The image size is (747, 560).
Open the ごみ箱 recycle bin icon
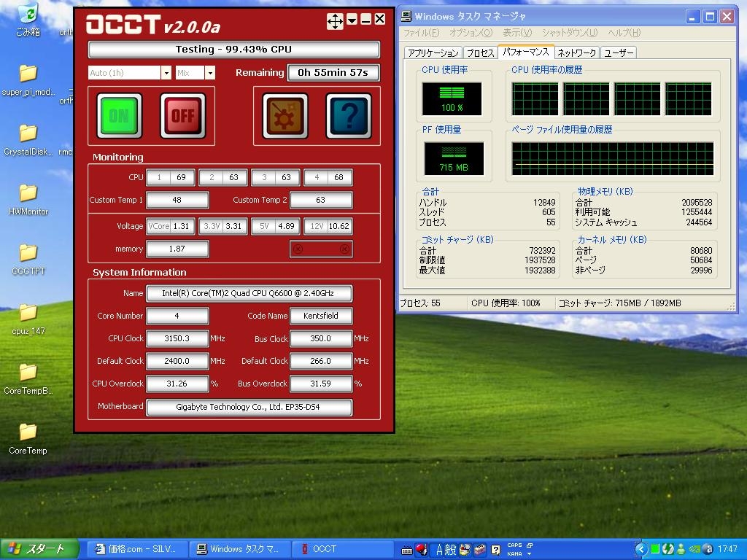click(x=28, y=19)
